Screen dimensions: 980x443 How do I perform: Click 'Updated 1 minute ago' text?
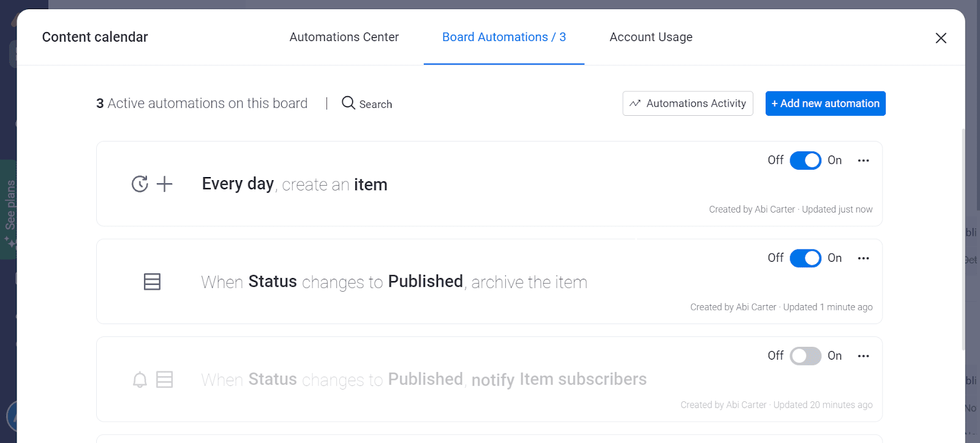tap(827, 307)
